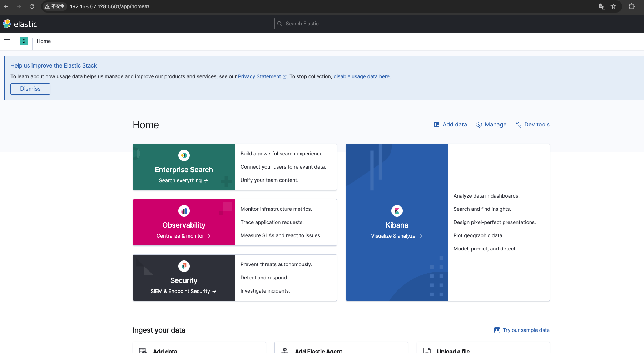Click text 'Design pixel-perfect presentations.'
The height and width of the screenshot is (353, 644).
pos(495,222)
